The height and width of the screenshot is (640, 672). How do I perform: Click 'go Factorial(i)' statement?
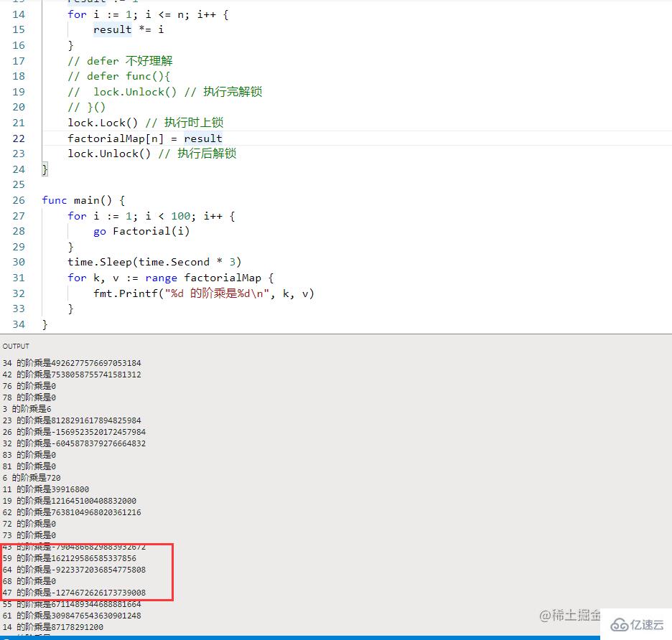(141, 231)
